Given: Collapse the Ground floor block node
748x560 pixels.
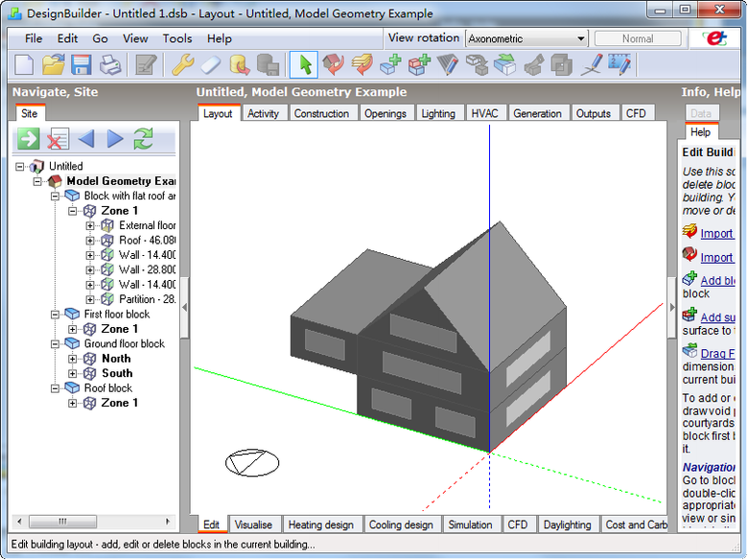Looking at the screenshot, I should tap(57, 344).
